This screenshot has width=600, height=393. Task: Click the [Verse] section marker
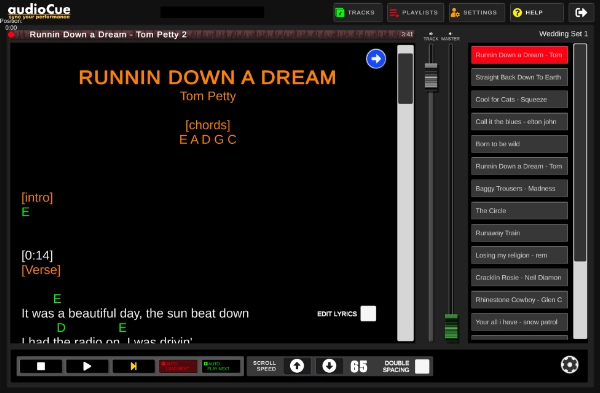point(41,270)
